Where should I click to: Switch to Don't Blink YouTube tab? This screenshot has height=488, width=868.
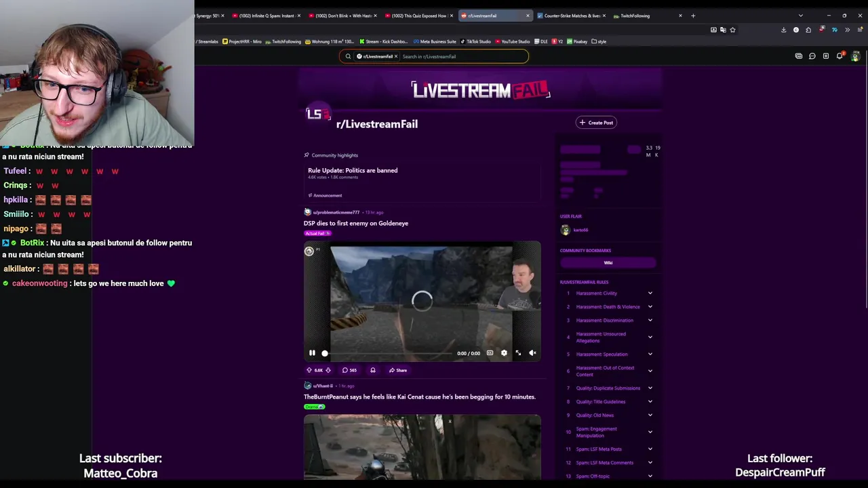click(342, 16)
